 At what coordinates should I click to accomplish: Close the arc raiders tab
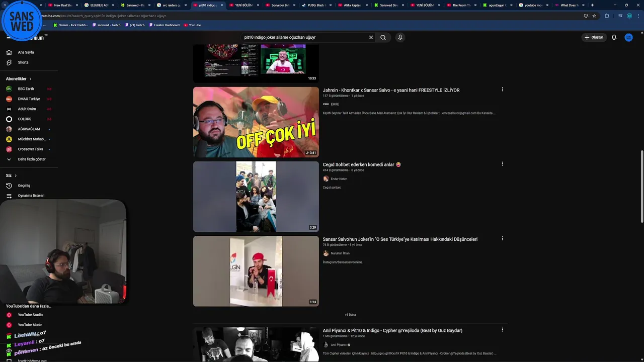186,5
